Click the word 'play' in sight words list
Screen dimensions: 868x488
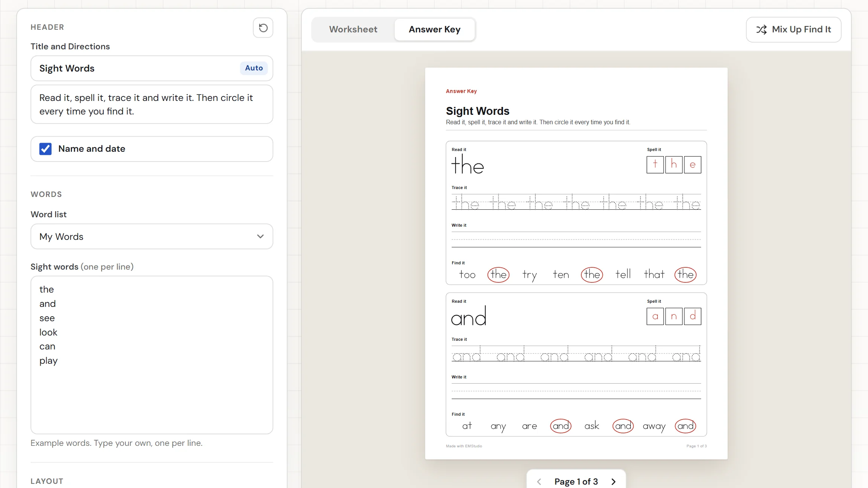point(49,361)
